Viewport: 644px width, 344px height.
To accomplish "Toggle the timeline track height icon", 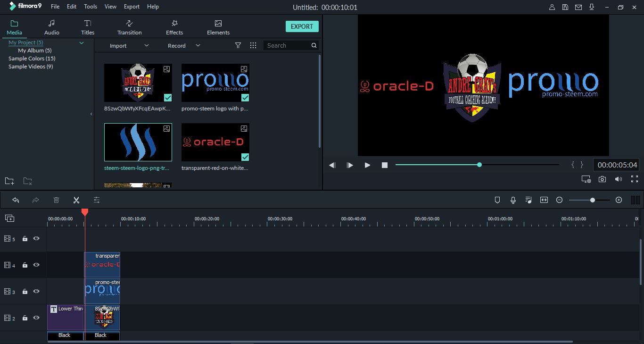I will (x=635, y=200).
